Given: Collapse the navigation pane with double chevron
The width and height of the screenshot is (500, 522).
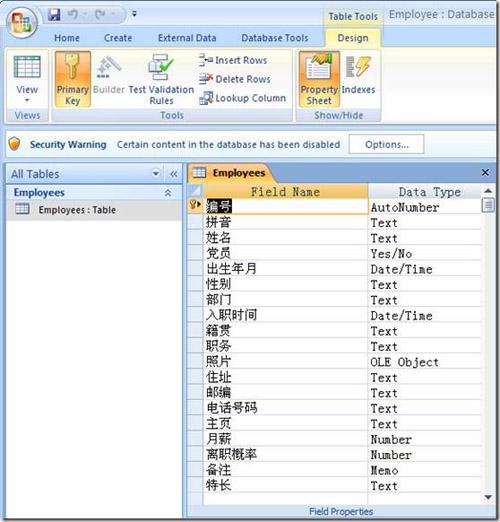Looking at the screenshot, I should [x=174, y=174].
